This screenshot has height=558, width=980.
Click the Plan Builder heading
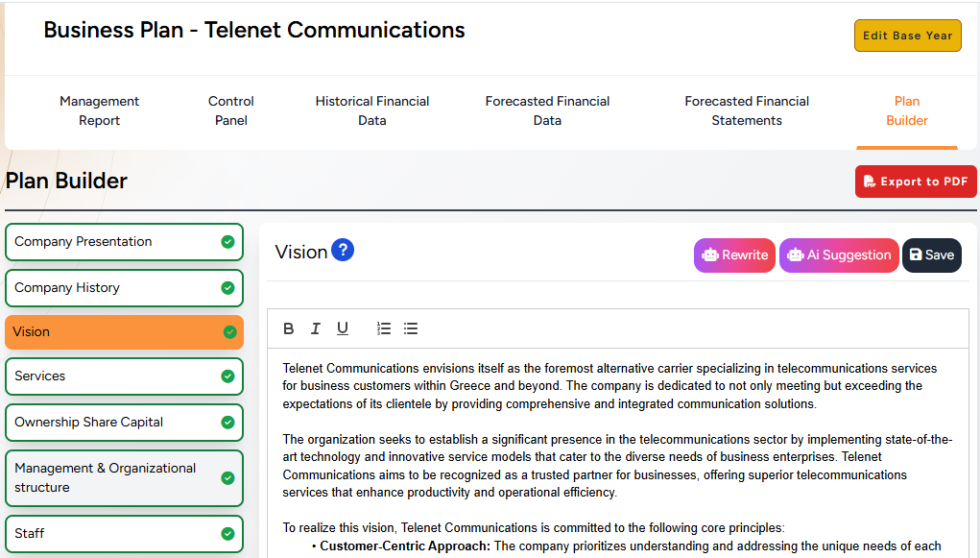[66, 181]
